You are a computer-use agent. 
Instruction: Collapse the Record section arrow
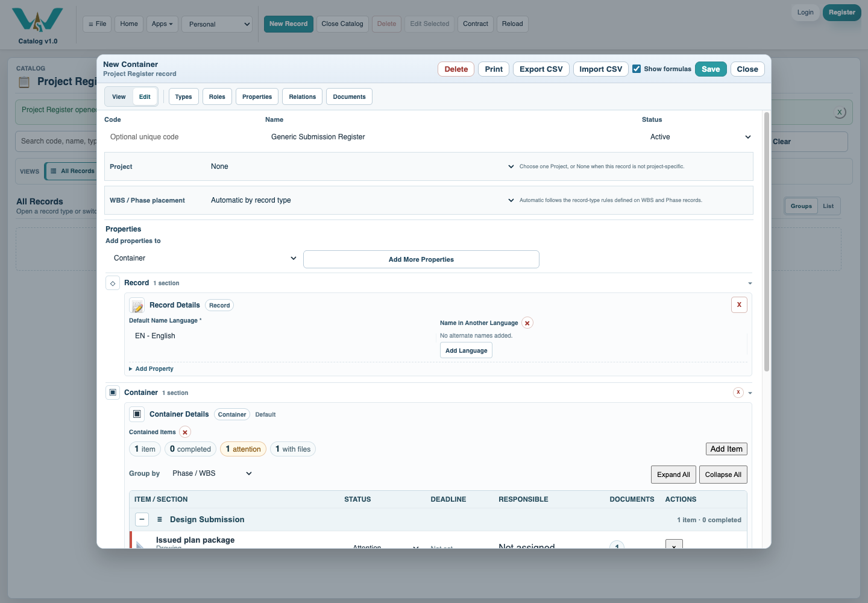click(750, 283)
